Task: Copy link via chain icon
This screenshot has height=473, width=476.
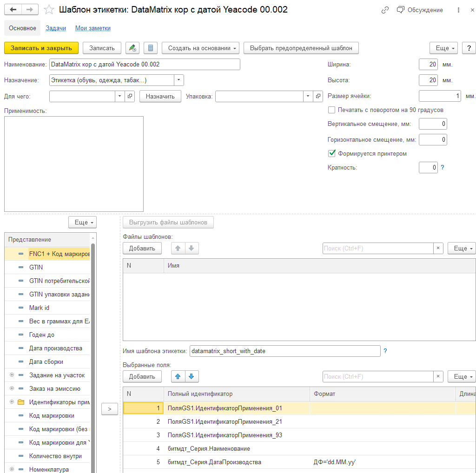Action: click(385, 10)
